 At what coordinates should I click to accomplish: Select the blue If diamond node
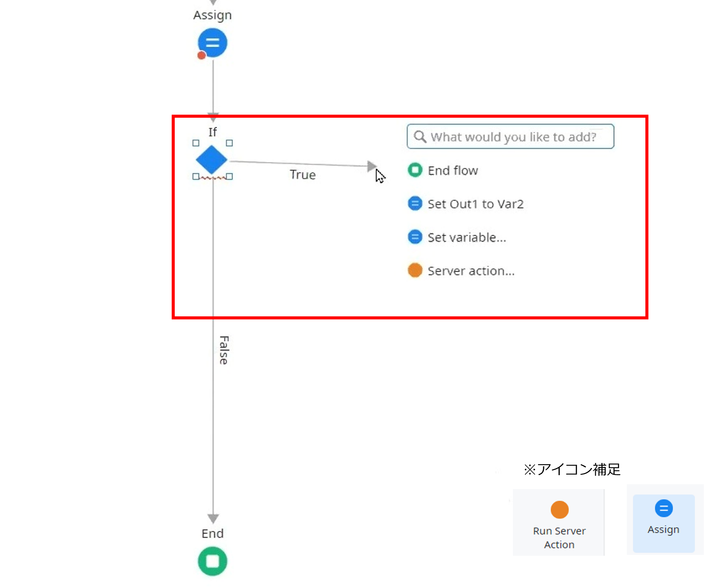pyautogui.click(x=212, y=160)
